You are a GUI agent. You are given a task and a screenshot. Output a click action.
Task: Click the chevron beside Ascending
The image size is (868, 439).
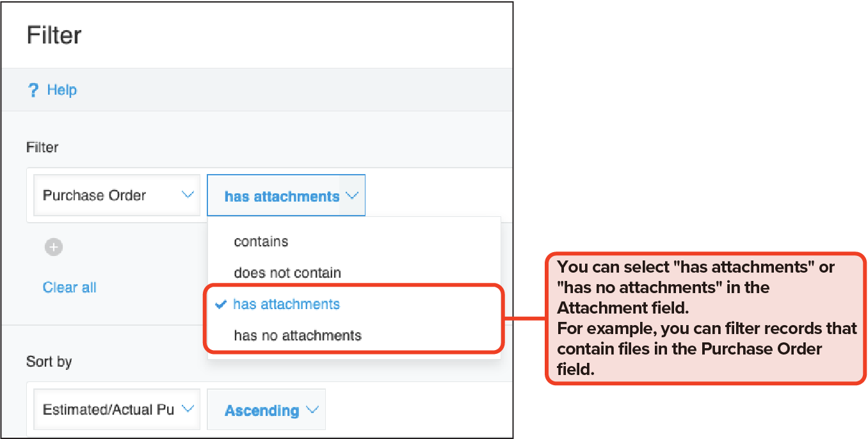(312, 410)
